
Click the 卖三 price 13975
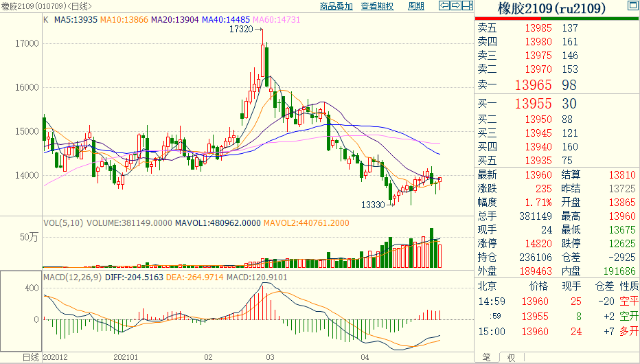coord(538,56)
